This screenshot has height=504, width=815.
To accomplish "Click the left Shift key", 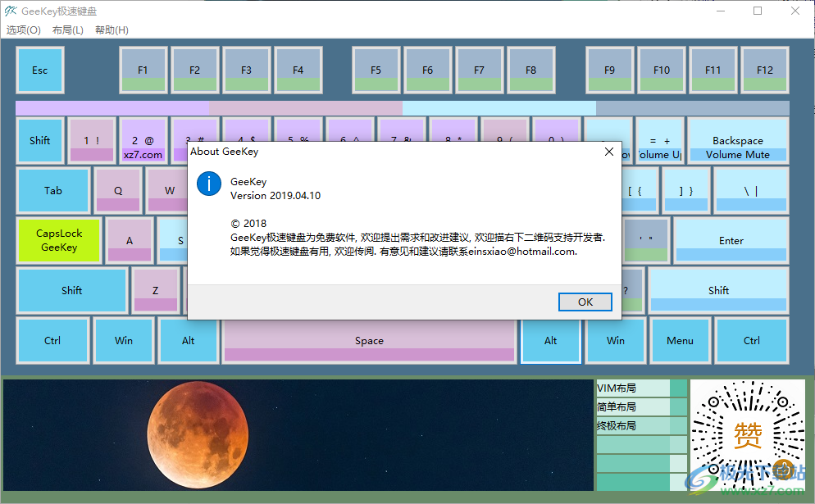I will click(x=71, y=290).
